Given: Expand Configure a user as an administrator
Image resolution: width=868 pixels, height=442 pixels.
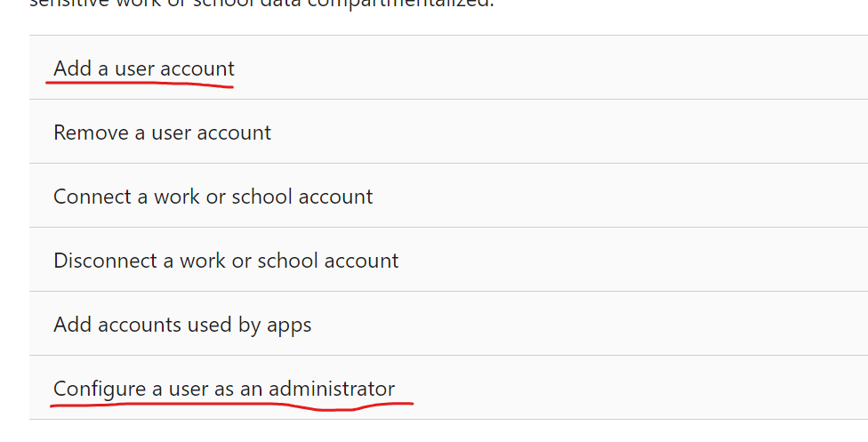Looking at the screenshot, I should pos(448,388).
